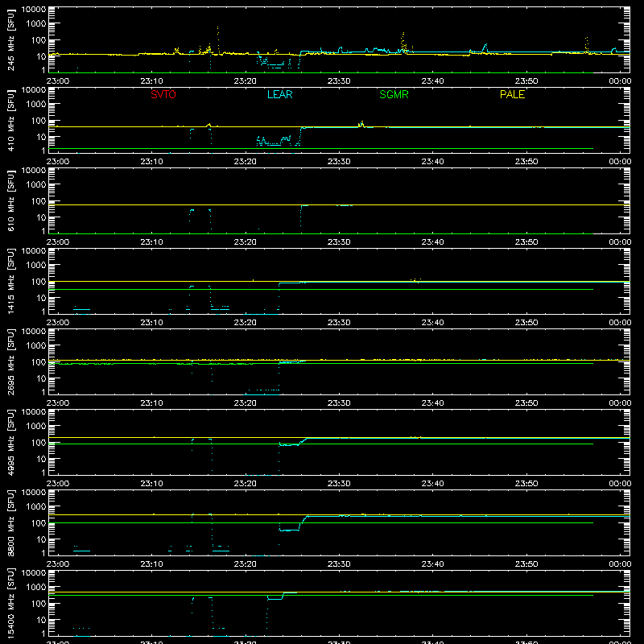The width and height of the screenshot is (644, 644).
Task: Click the yellow PALE spike near 23:56 at 245 MHz
Action: (587, 44)
